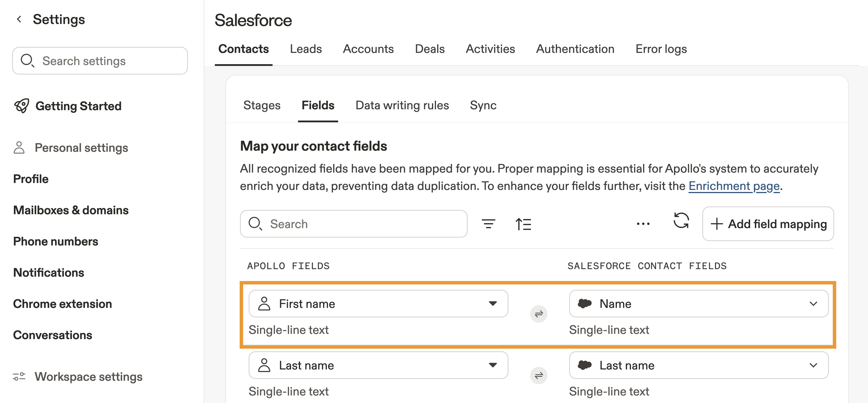
Task: Open the three-dots more options menu
Action: (643, 223)
